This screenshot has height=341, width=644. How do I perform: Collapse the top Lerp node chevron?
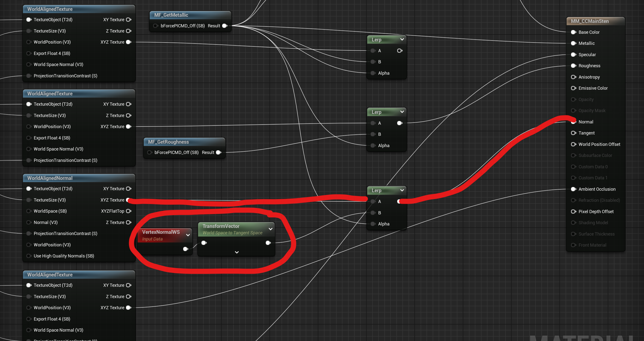(x=402, y=39)
